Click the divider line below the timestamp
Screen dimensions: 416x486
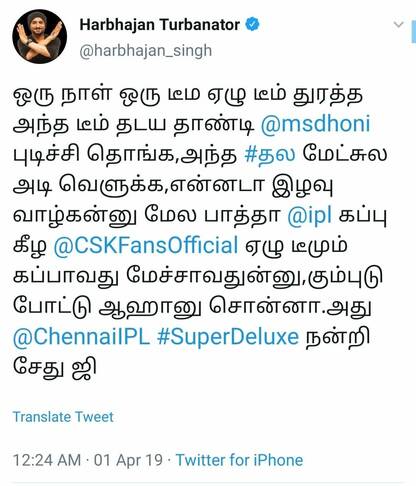pyautogui.click(x=208, y=482)
